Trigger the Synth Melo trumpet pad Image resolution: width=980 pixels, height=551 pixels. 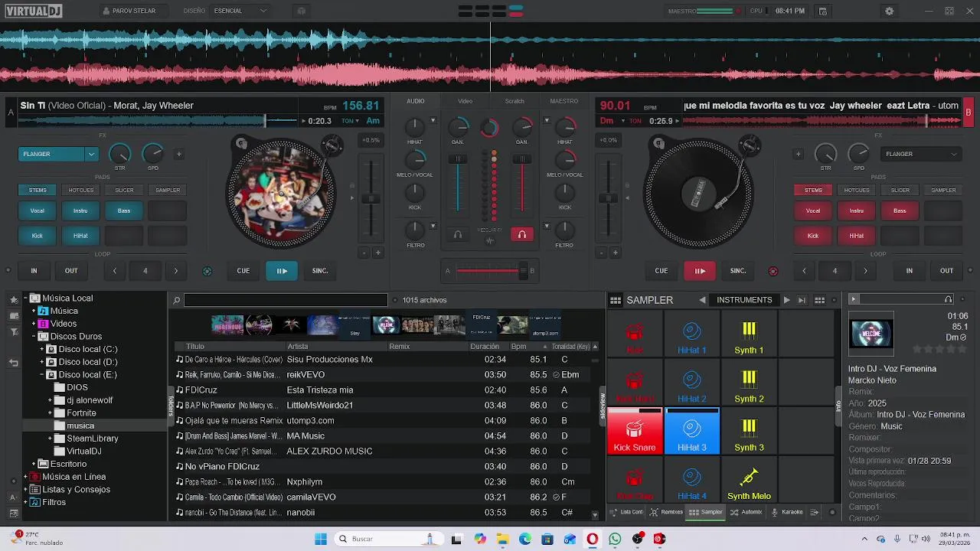[749, 480]
